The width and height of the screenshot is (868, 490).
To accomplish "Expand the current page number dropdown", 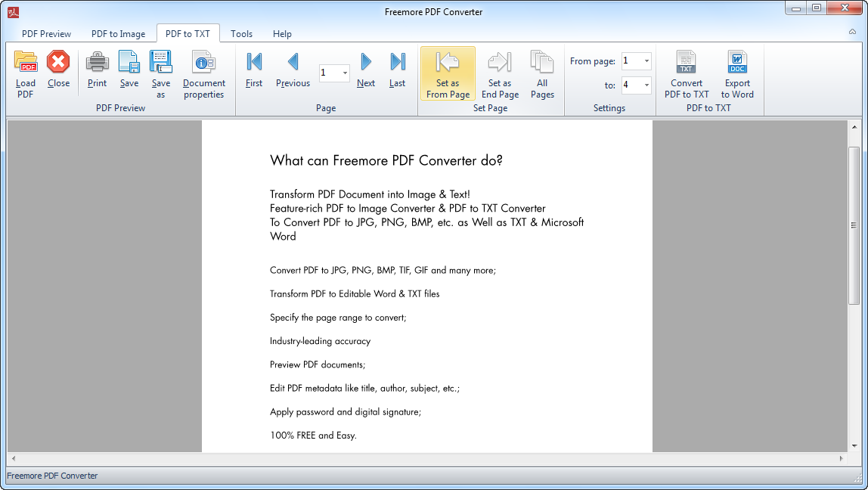I will click(345, 73).
